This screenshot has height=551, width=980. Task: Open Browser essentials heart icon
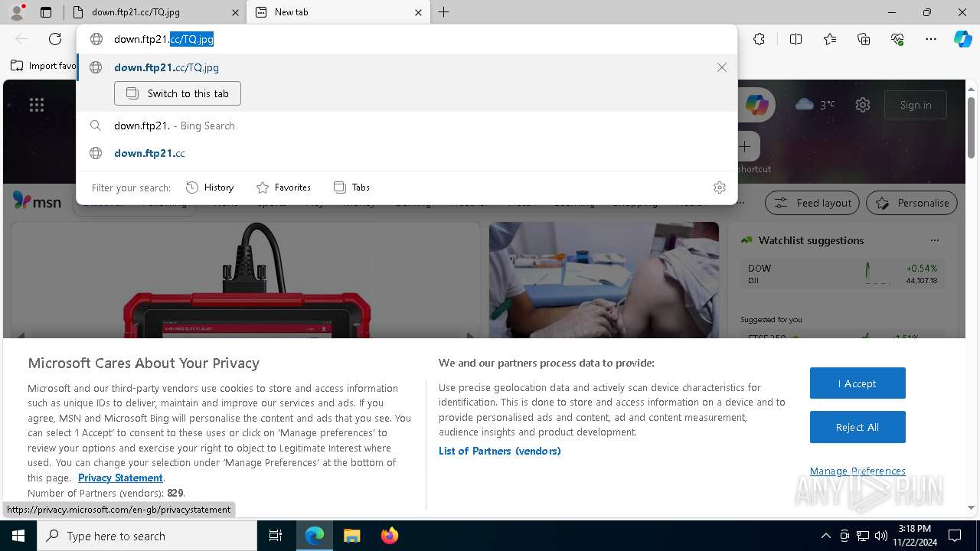click(x=897, y=39)
